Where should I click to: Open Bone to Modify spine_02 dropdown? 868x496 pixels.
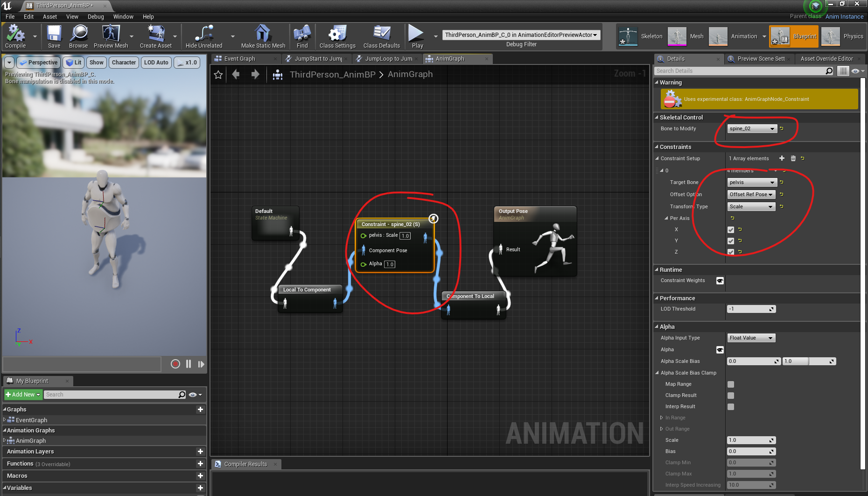pos(752,129)
